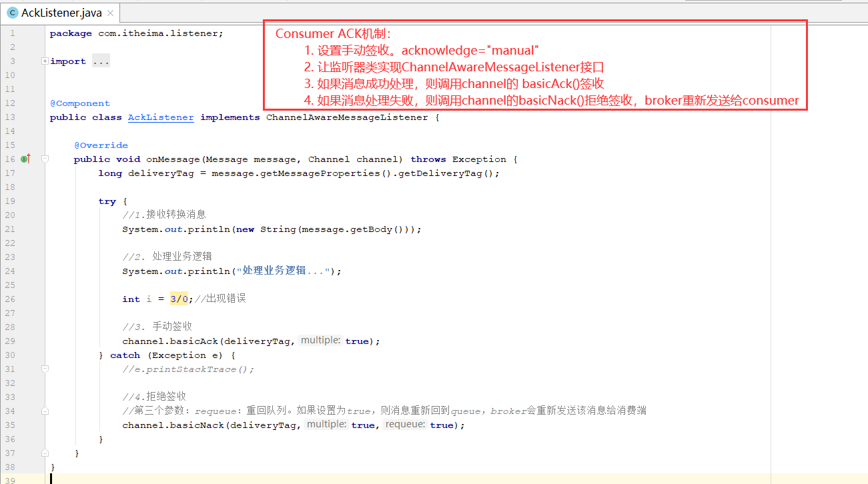Click the //4.拒绝签收 comment

[x=154, y=397]
